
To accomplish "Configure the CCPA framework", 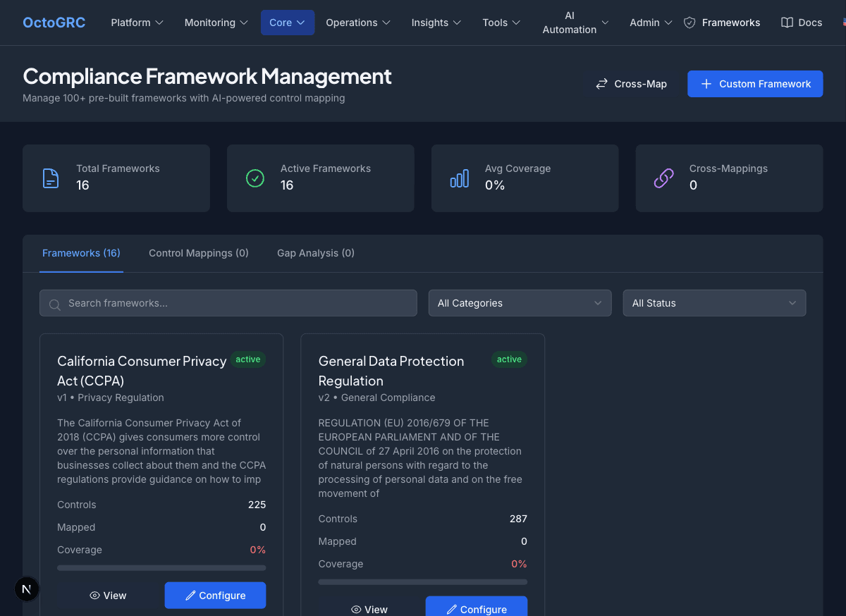I will pyautogui.click(x=215, y=596).
